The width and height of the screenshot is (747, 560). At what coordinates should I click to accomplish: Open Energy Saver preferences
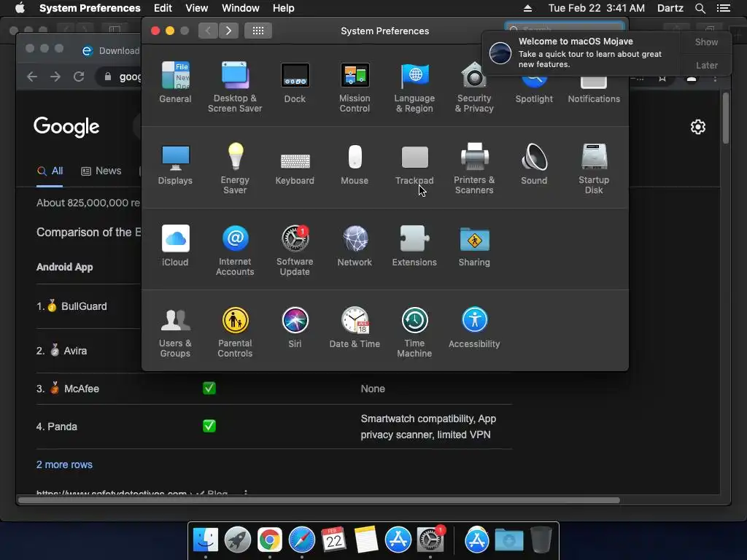pos(235,168)
